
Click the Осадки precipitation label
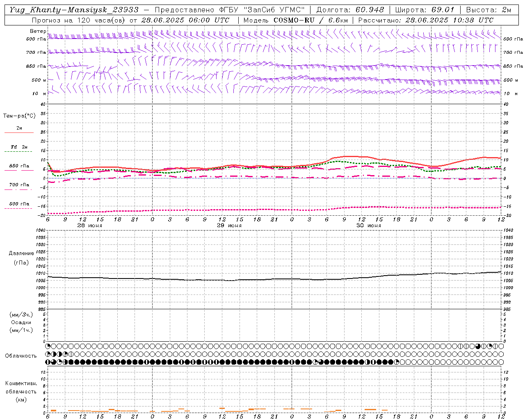click(x=21, y=322)
